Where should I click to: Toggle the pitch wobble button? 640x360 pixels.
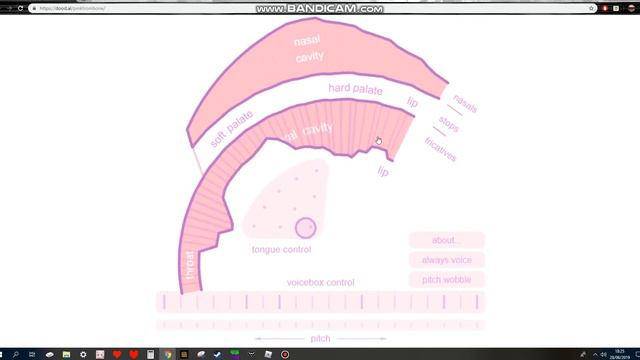pos(447,280)
